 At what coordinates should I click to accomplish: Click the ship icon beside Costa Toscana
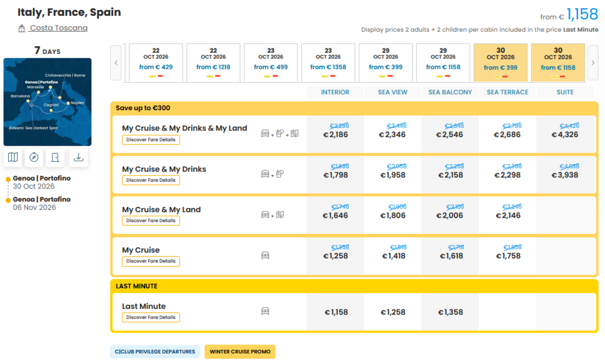tap(21, 29)
